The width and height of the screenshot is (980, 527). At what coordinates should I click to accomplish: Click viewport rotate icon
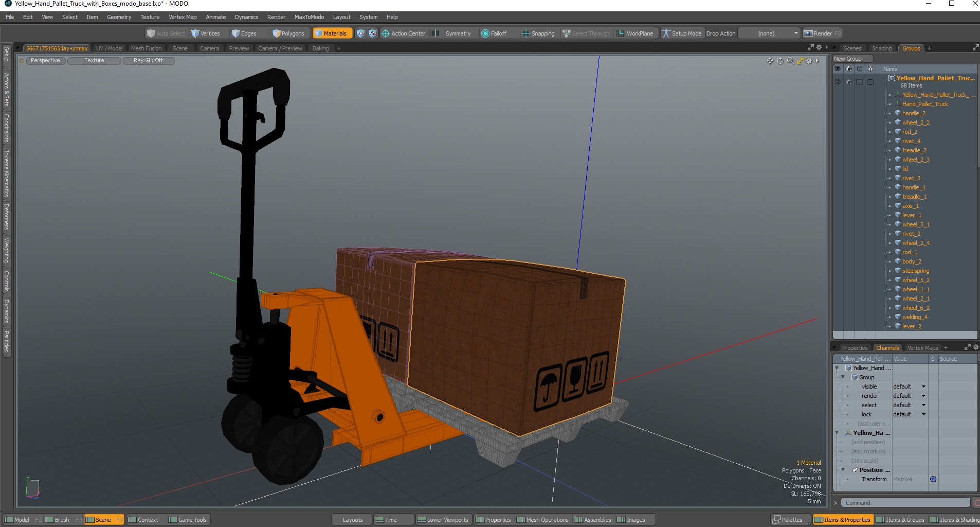(x=780, y=61)
